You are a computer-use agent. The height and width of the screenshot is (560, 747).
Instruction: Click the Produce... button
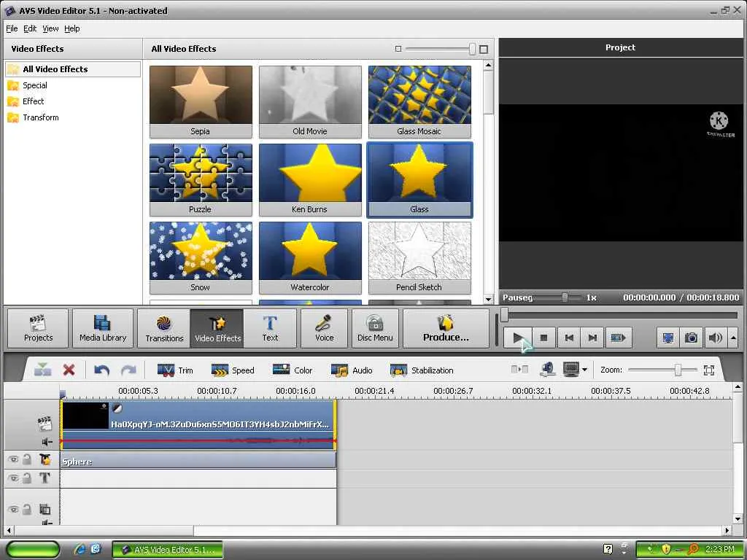pos(446,329)
